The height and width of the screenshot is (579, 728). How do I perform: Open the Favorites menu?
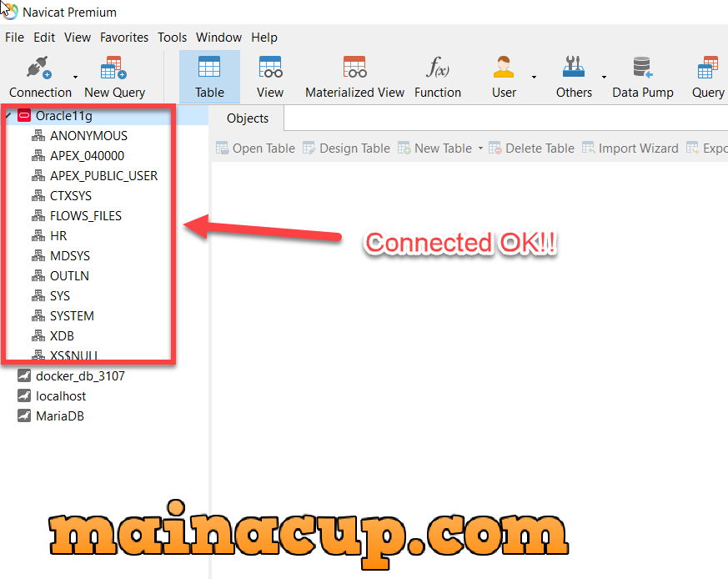coord(124,38)
